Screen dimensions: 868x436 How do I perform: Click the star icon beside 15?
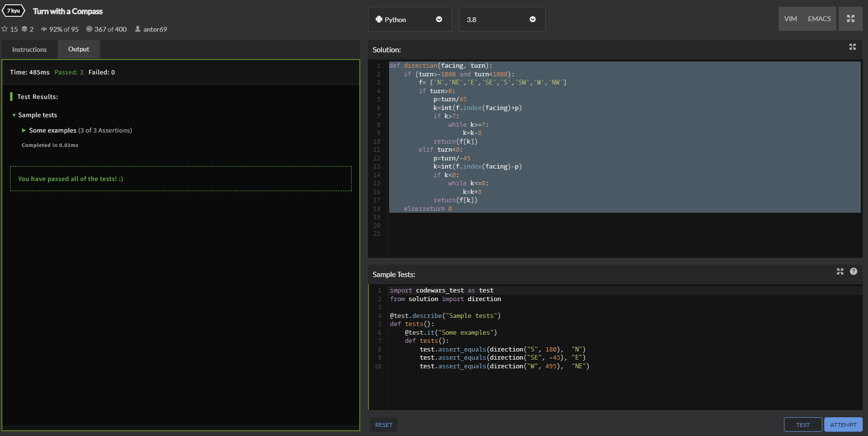coord(5,29)
